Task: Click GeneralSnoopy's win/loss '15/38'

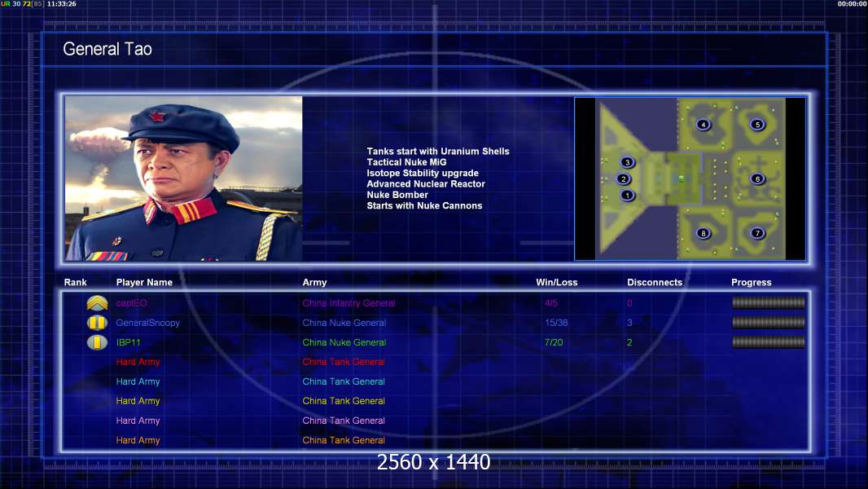Action: click(556, 323)
